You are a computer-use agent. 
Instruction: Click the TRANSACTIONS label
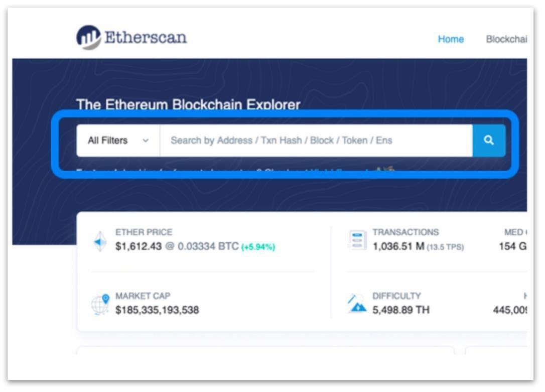(x=405, y=232)
